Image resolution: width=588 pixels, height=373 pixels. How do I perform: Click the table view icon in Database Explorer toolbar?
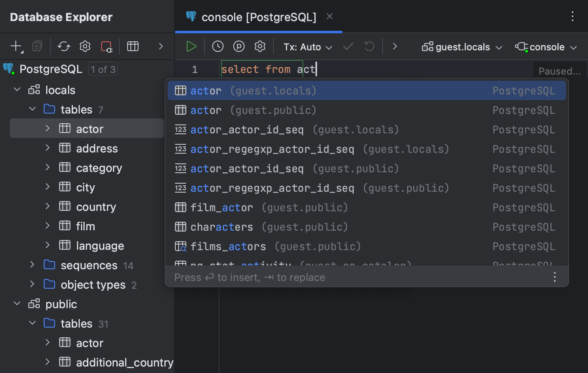(x=132, y=46)
